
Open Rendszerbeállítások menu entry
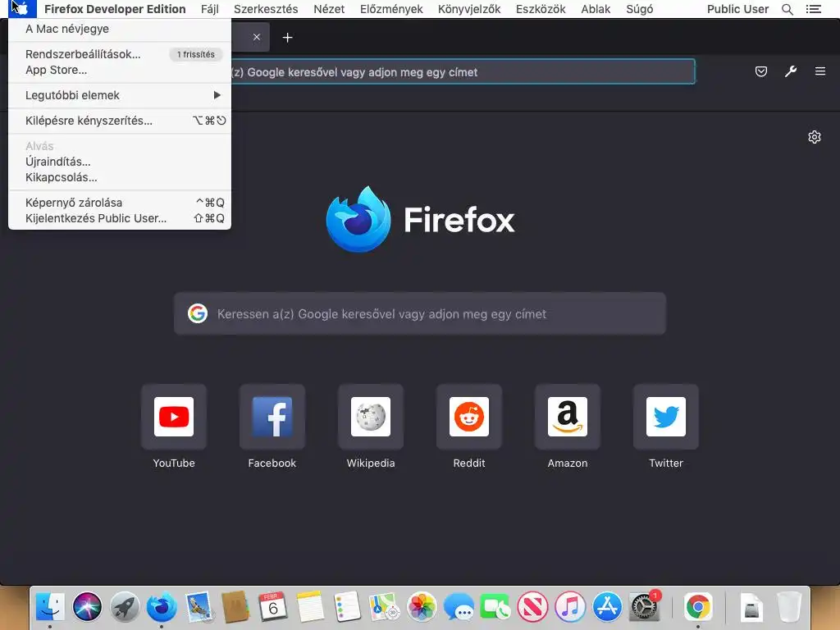(x=120, y=54)
